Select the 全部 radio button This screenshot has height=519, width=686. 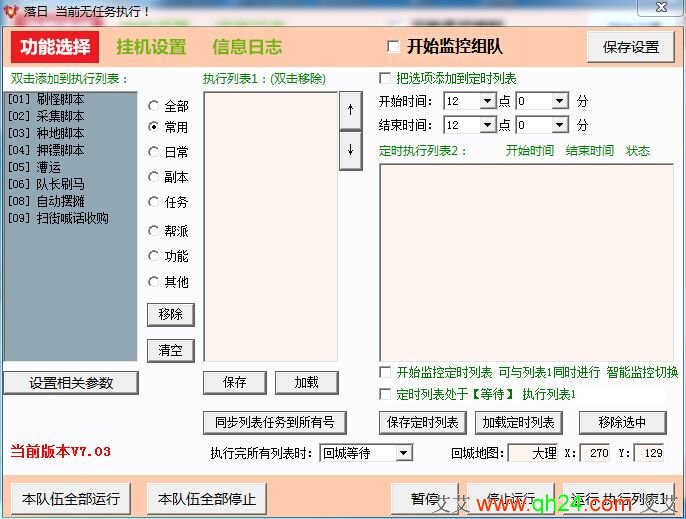coord(154,105)
